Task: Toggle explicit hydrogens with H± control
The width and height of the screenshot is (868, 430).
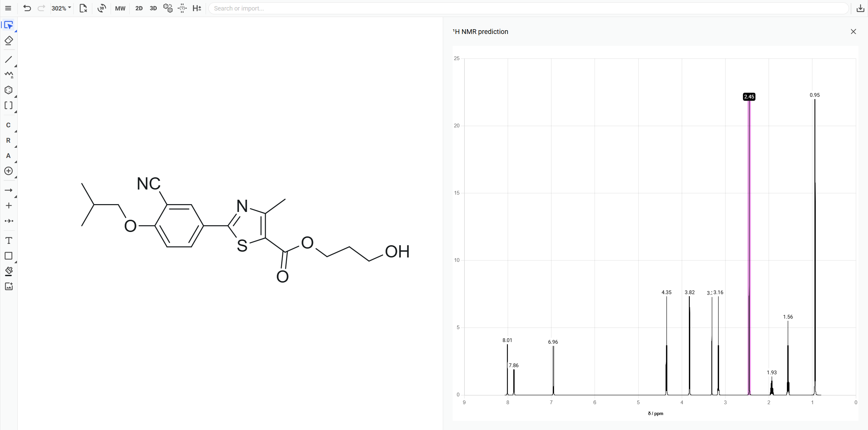Action: coord(197,8)
